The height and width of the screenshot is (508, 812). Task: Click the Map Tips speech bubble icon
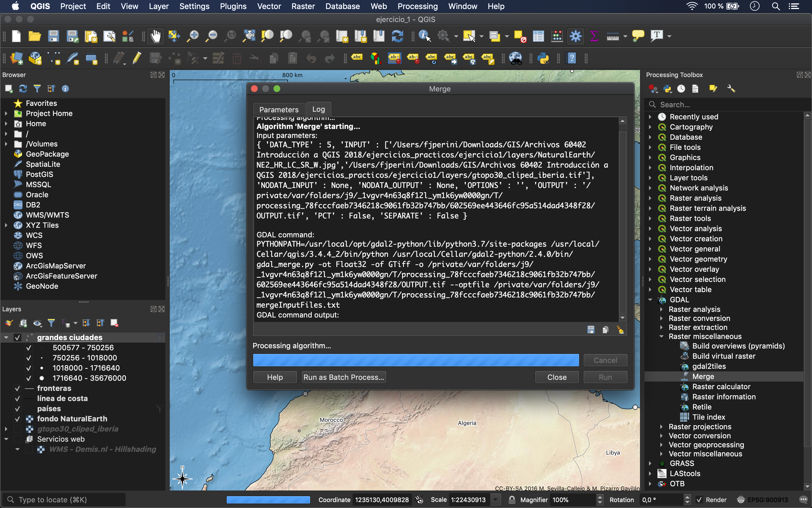638,36
